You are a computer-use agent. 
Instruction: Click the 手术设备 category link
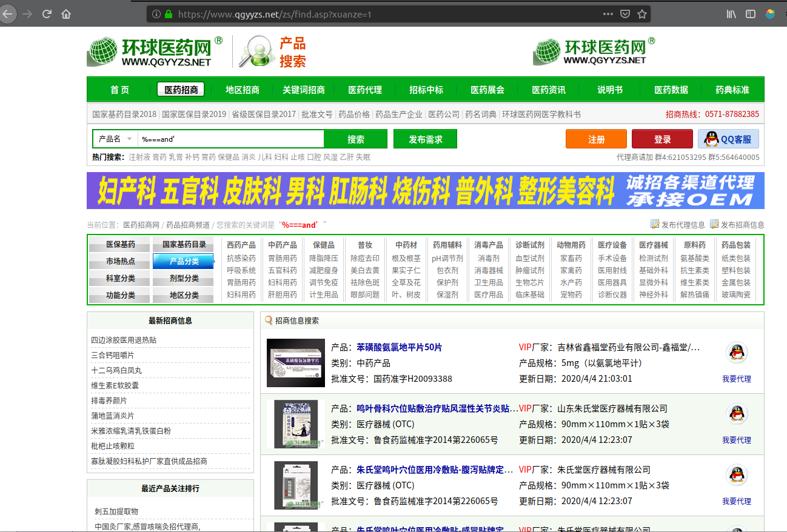(612, 258)
